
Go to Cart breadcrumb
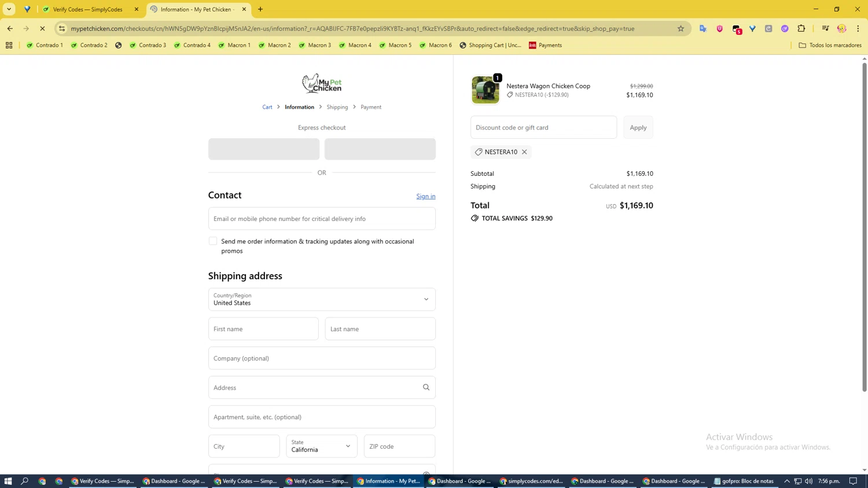(x=267, y=107)
